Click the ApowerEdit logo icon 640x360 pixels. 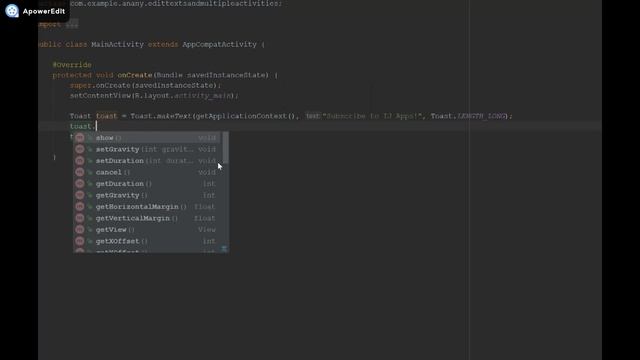click(12, 11)
